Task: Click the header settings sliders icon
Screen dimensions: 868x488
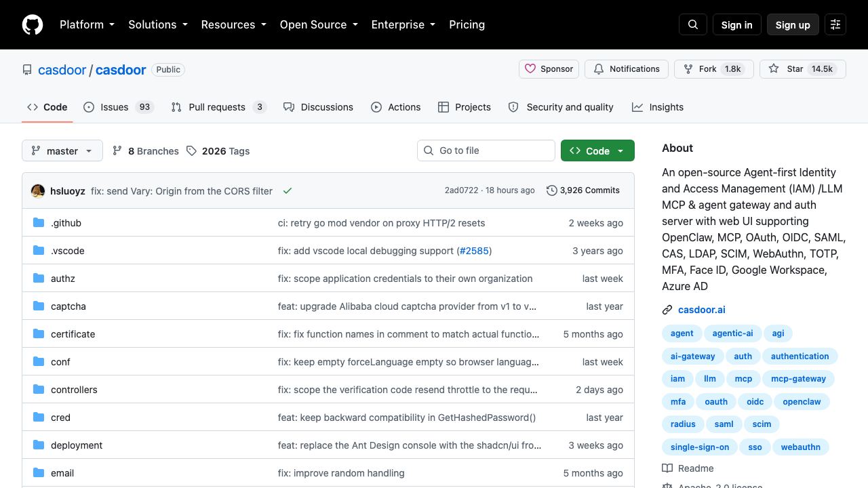Action: 835,24
